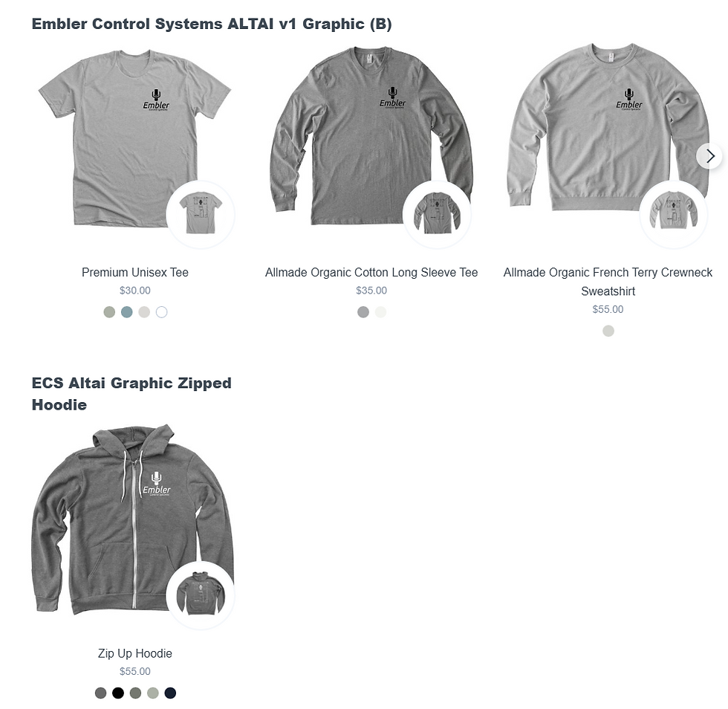
Task: Open Allmade Organic Cotton Long Sleeve Tee link
Action: [x=371, y=272]
